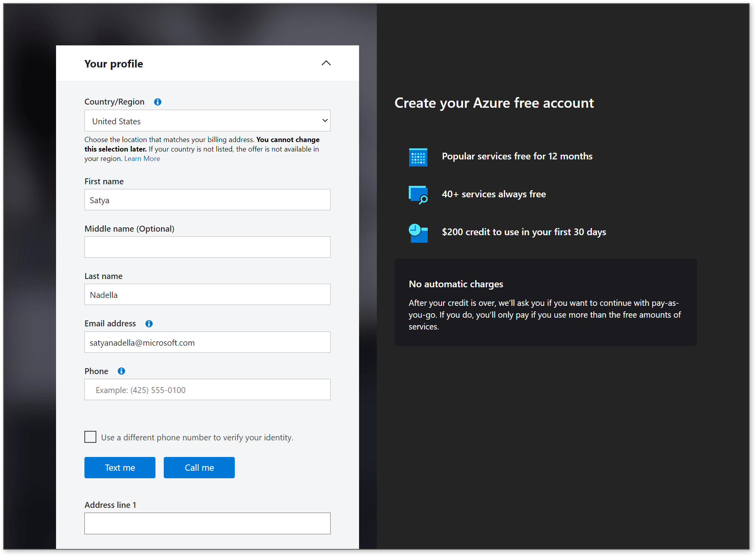Click the different phone number checkbox label
Screen dimensions: 756x556
tap(197, 437)
